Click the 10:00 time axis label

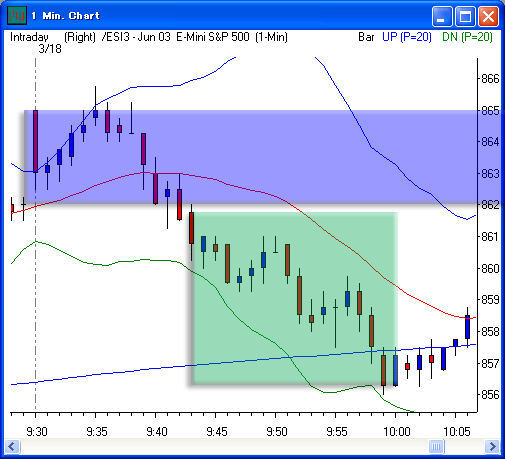pyautogui.click(x=397, y=432)
